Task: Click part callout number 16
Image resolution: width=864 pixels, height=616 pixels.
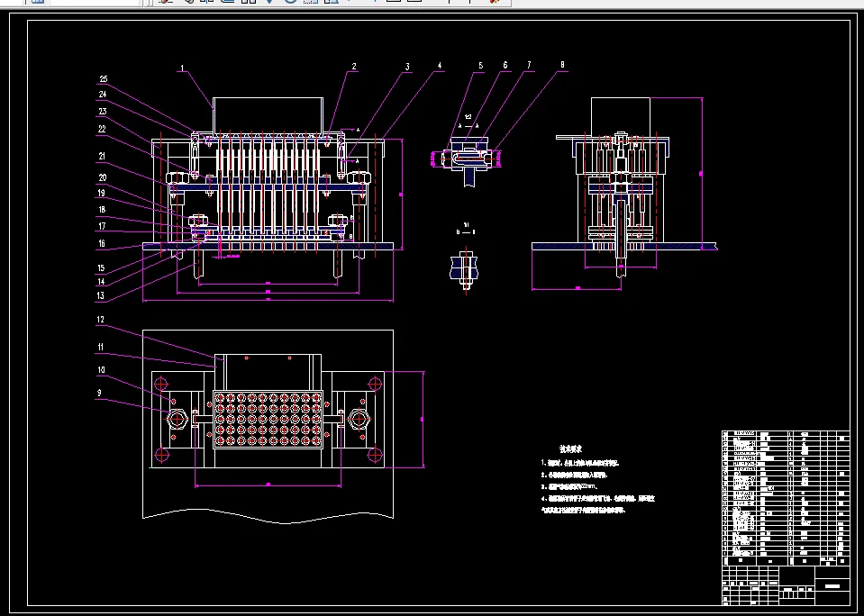Action: (102, 243)
